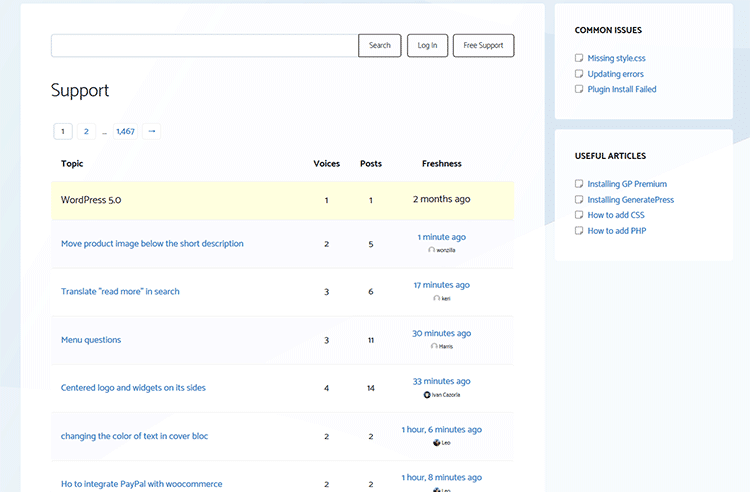Click the note icon beside Plugin Install Failed
Viewport: 750px width, 492px height.
pyautogui.click(x=579, y=89)
